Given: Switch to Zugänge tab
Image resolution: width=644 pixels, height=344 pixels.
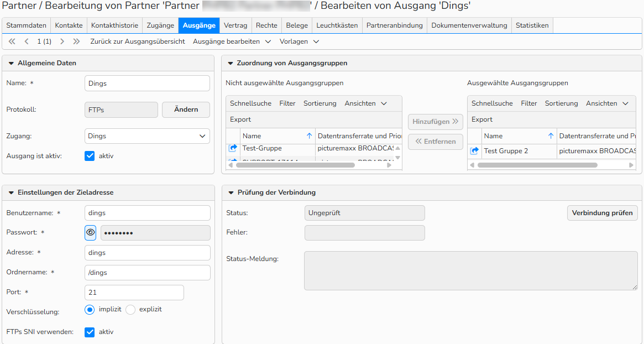Looking at the screenshot, I should click(160, 25).
